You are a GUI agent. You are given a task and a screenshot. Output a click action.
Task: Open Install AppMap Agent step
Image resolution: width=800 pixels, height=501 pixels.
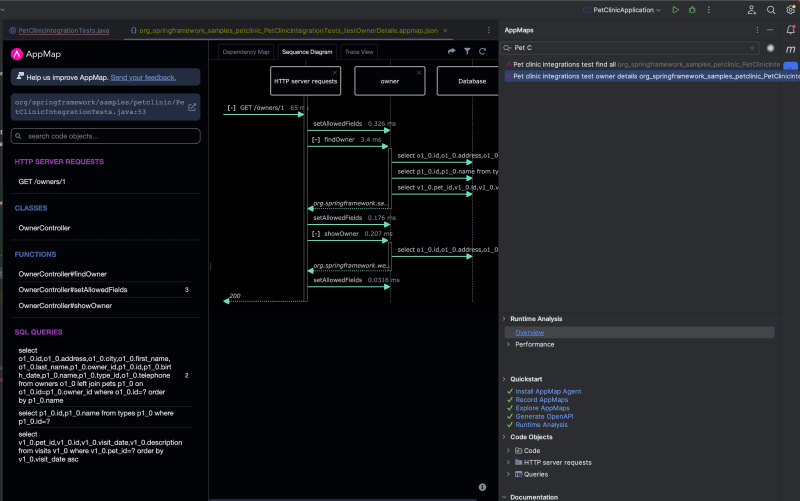point(548,392)
